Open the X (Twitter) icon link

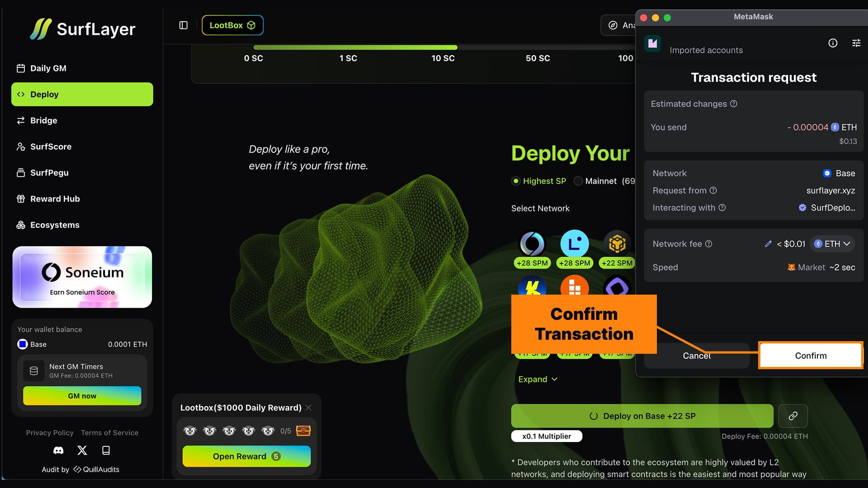pos(82,450)
